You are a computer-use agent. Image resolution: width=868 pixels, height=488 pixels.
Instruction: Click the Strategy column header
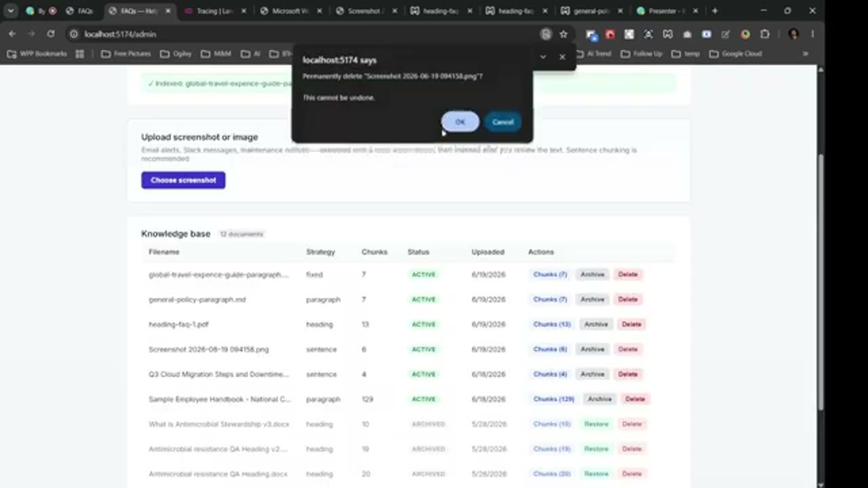[x=320, y=252]
